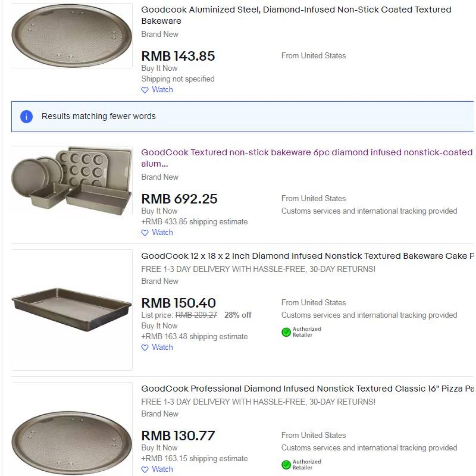Viewport: 476px width, 476px height.
Task: Click the blue info icon in results banner
Action: point(26,117)
